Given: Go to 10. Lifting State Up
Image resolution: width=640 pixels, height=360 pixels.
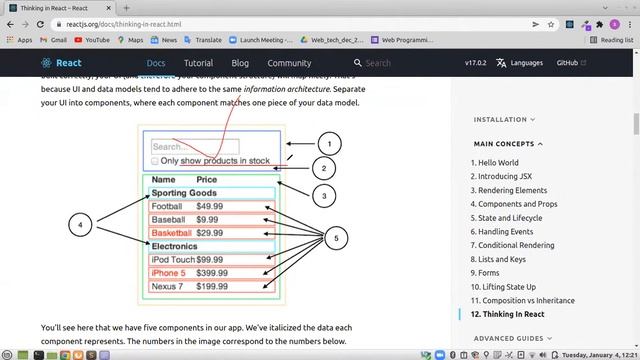Looking at the screenshot, I should tap(503, 287).
